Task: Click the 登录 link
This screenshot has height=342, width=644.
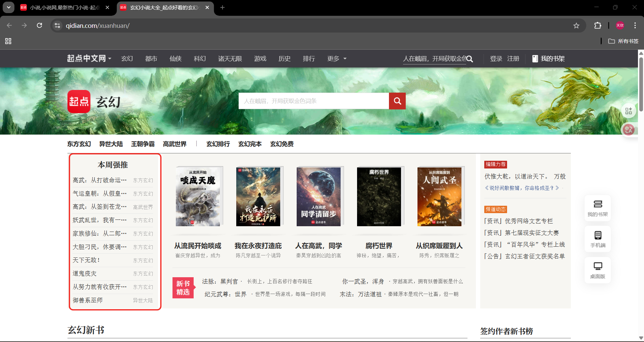Action: 496,59
